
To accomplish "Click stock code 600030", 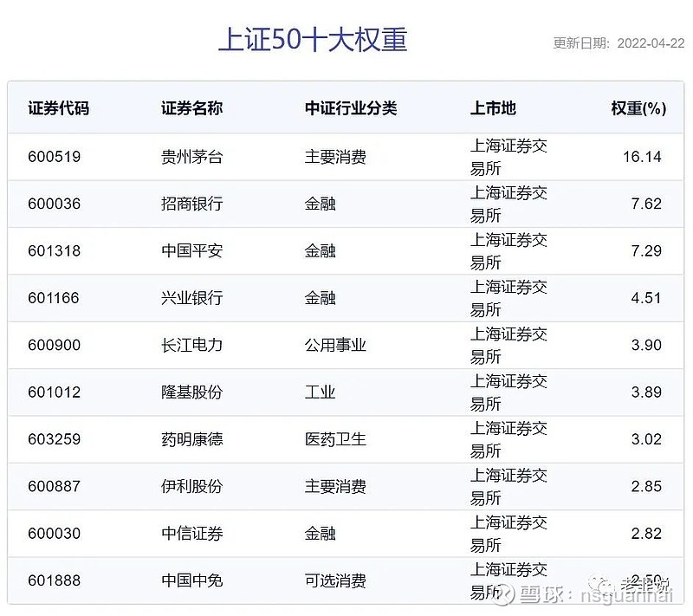I will pyautogui.click(x=55, y=534).
